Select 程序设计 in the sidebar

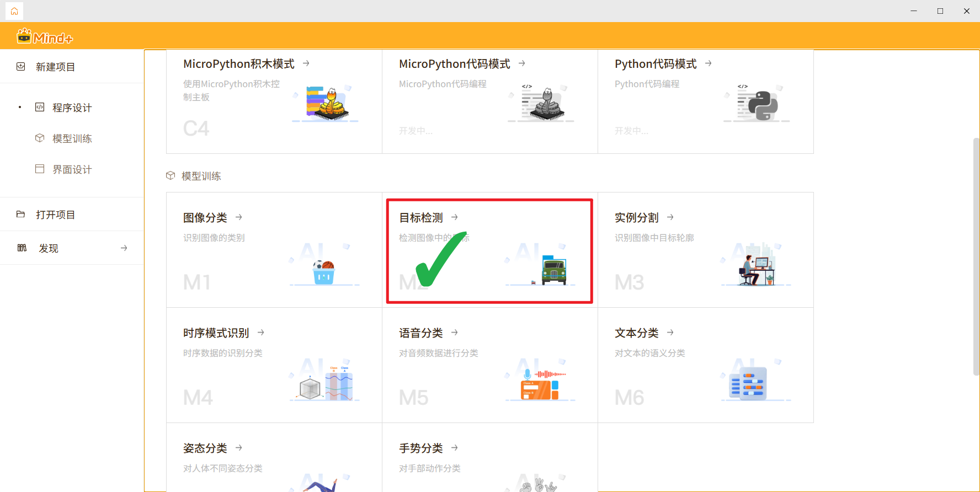click(72, 108)
